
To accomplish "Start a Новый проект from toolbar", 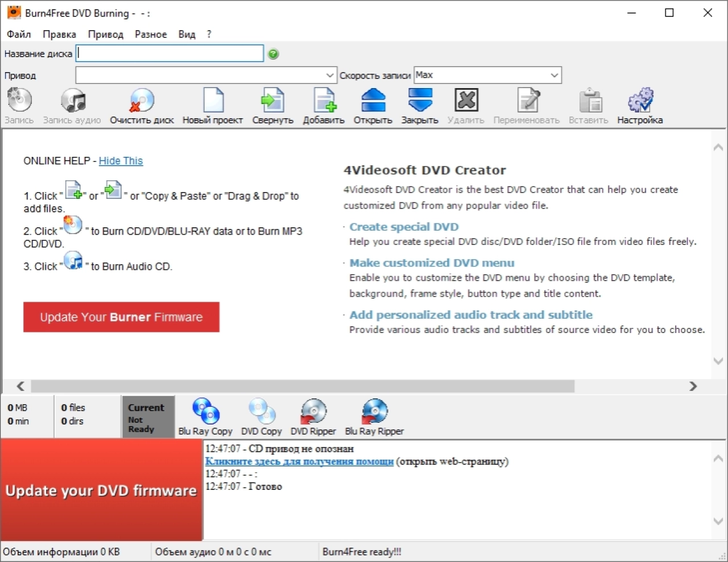I will click(x=213, y=101).
